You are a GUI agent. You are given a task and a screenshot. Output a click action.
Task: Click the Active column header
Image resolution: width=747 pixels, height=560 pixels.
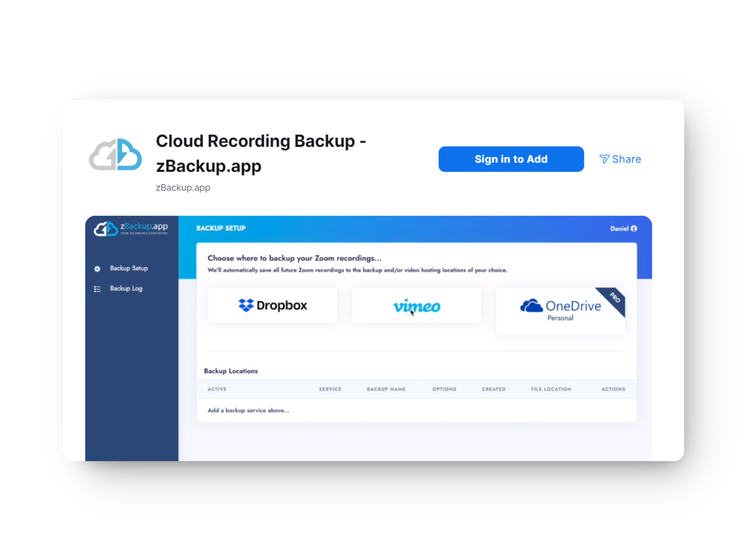[x=217, y=389]
